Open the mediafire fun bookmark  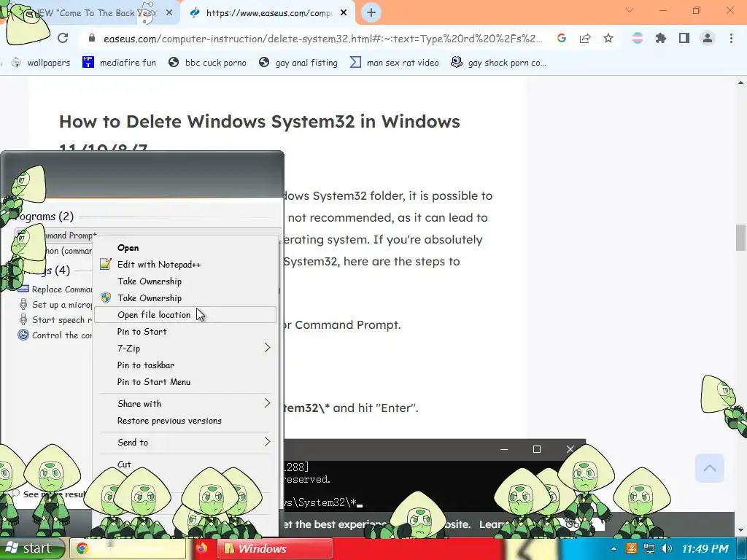click(x=119, y=63)
